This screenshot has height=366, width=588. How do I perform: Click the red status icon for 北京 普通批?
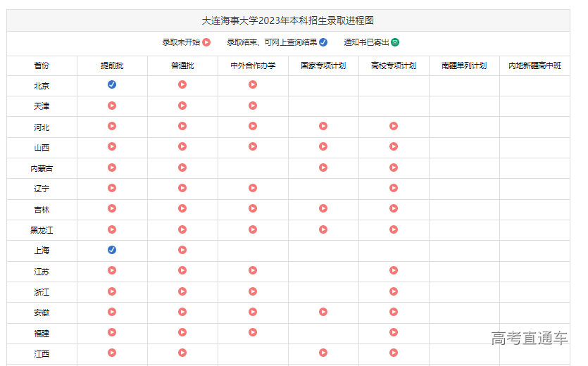coord(182,84)
